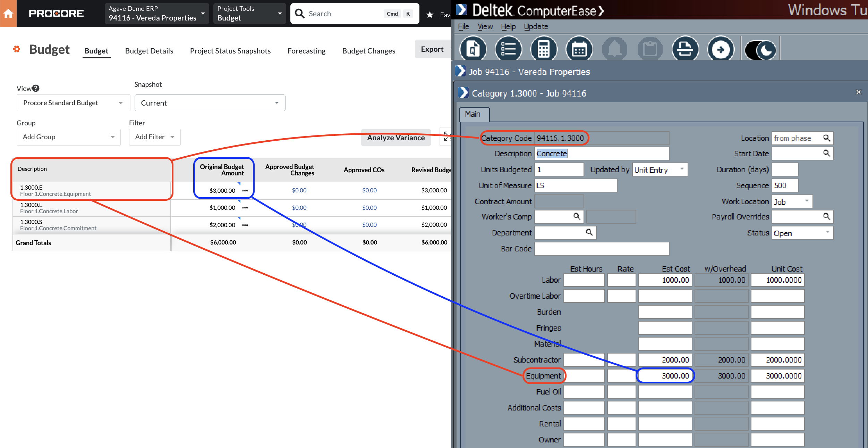
Task: Click the bell notifications toolbar icon
Action: 615,49
